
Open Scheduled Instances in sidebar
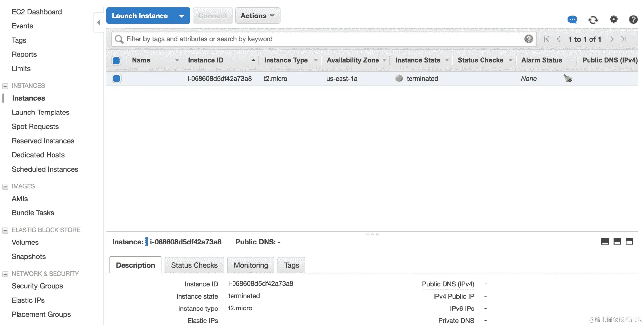click(45, 169)
